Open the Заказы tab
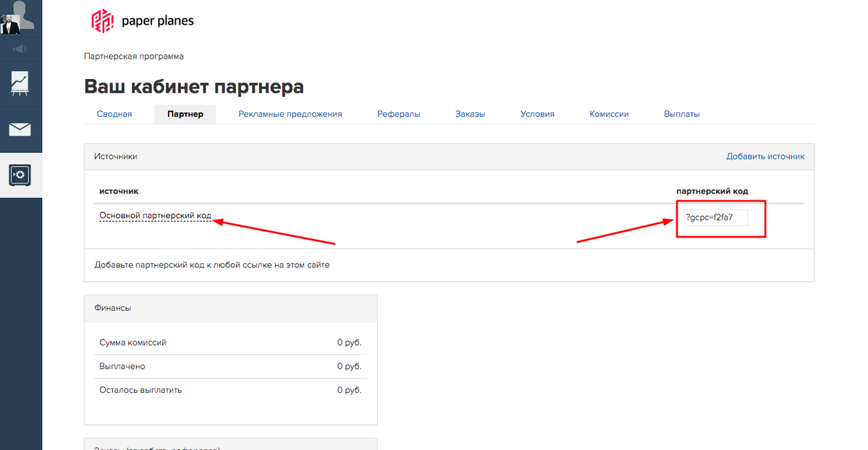This screenshot has height=450, width=868. (x=470, y=114)
